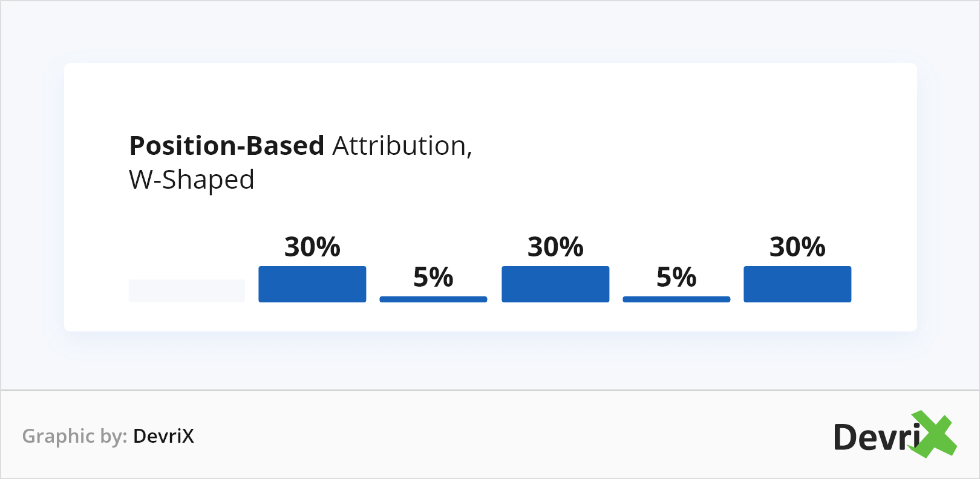Click the middle 30% label
980x479 pixels.
[x=555, y=247]
